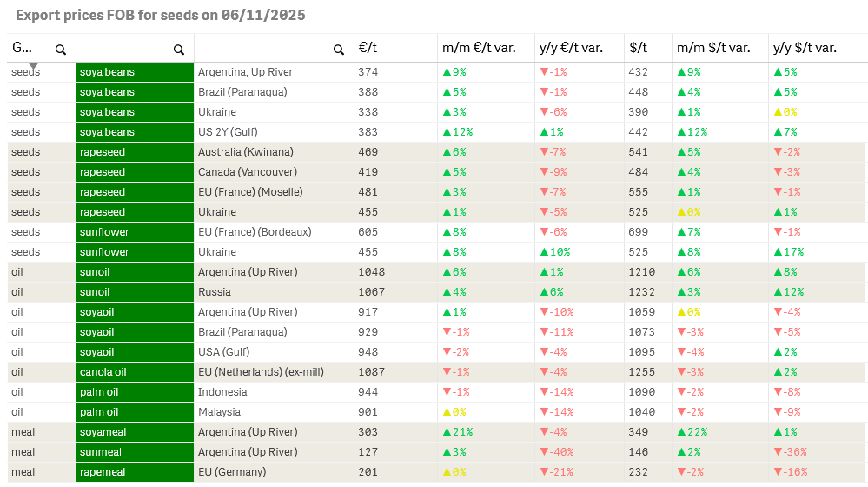
Task: Click the Malaysia origin cell
Action: pyautogui.click(x=219, y=412)
